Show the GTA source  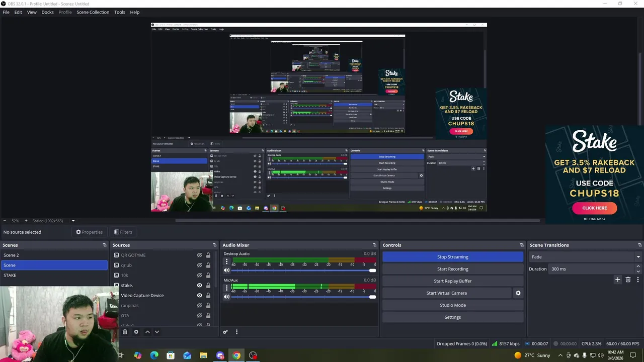(199, 316)
